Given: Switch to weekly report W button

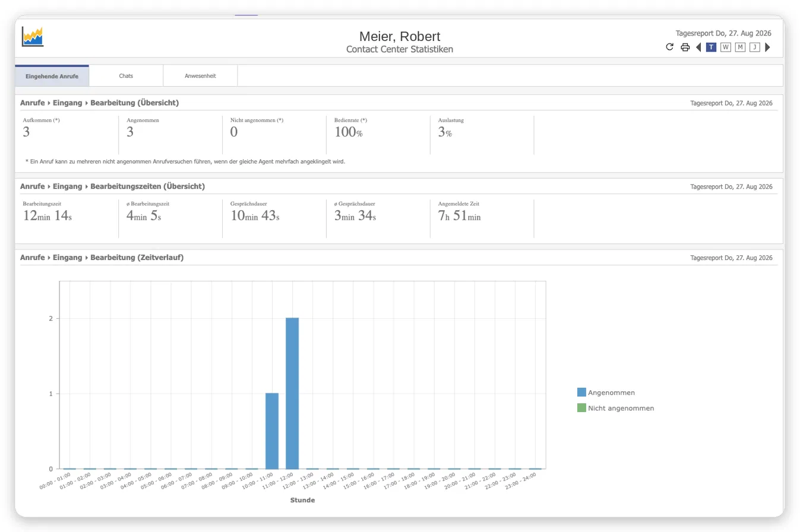Looking at the screenshot, I should coord(726,47).
